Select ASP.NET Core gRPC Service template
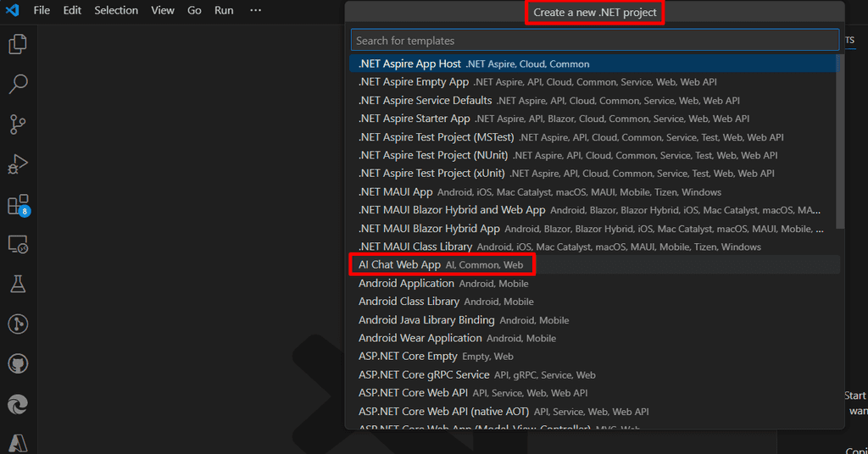This screenshot has width=868, height=454. coord(594,374)
